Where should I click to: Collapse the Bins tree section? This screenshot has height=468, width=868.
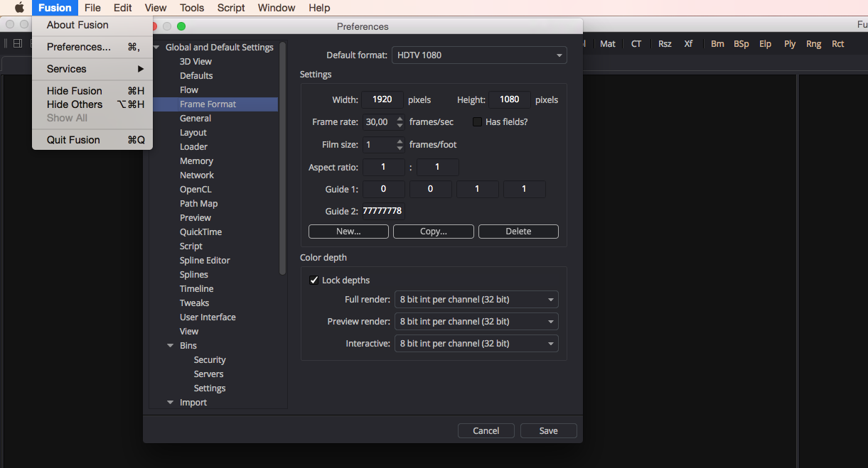click(171, 346)
